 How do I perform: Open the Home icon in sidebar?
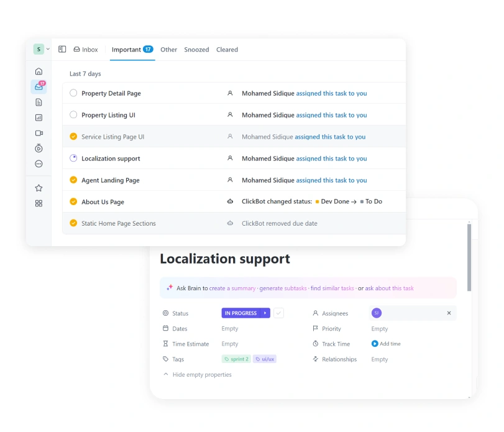tap(39, 71)
